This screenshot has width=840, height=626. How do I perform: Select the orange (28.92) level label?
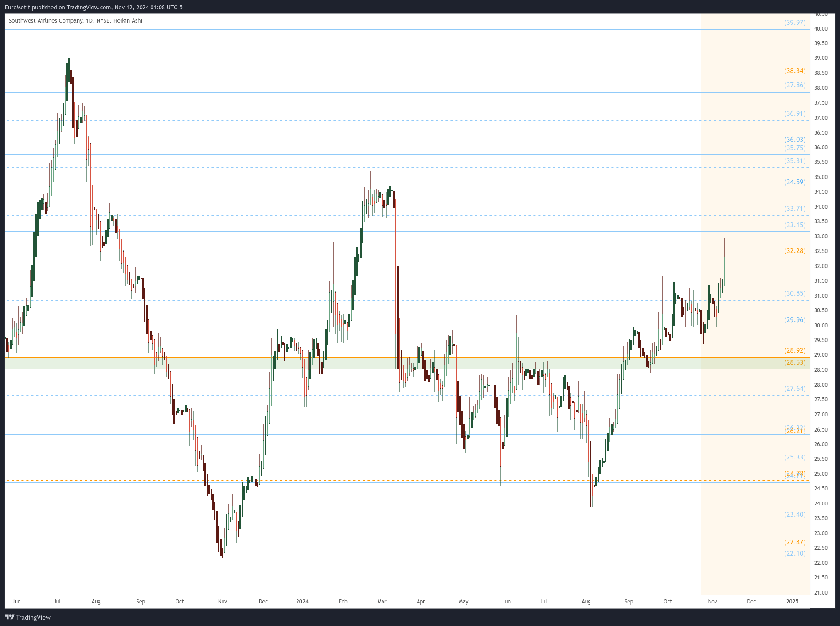point(795,350)
